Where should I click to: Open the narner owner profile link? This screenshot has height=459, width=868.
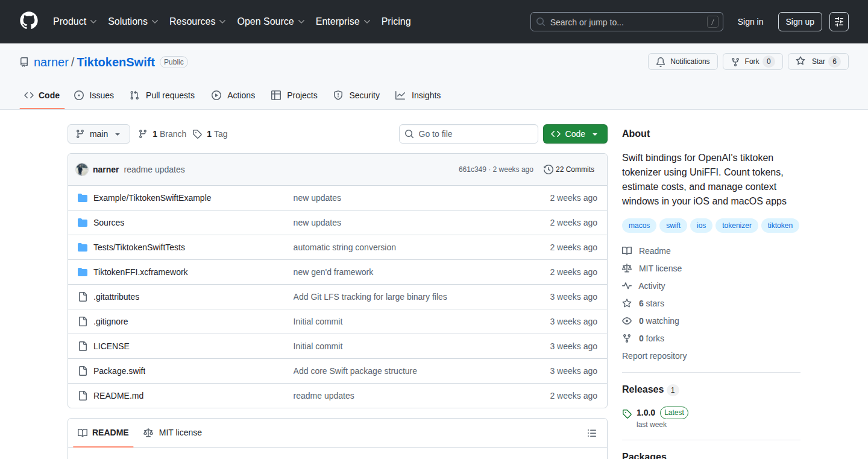point(51,62)
